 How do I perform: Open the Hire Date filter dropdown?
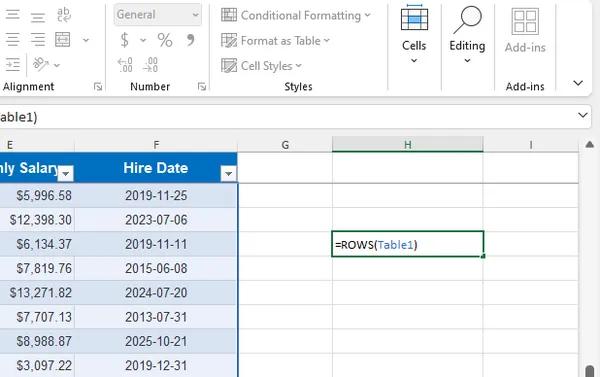228,174
